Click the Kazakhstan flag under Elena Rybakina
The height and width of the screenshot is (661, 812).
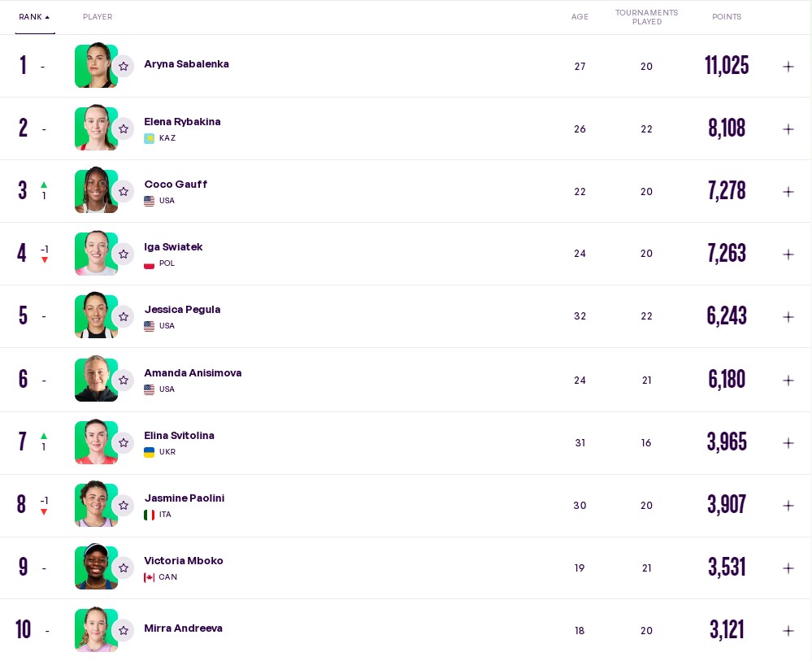point(150,138)
